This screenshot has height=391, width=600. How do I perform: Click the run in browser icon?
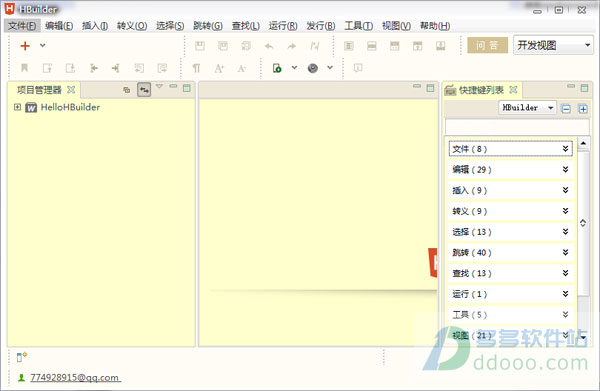[277, 68]
